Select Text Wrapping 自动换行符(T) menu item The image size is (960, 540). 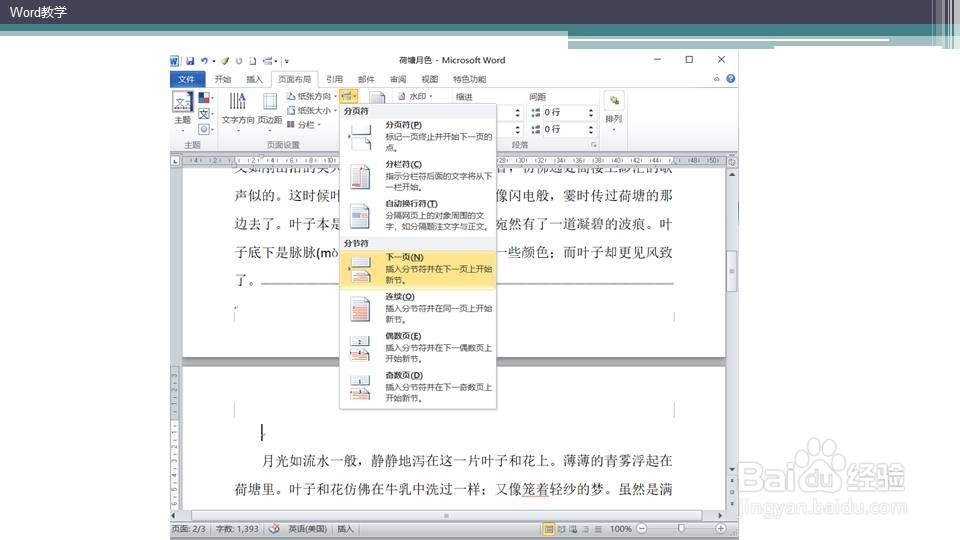[x=418, y=215]
